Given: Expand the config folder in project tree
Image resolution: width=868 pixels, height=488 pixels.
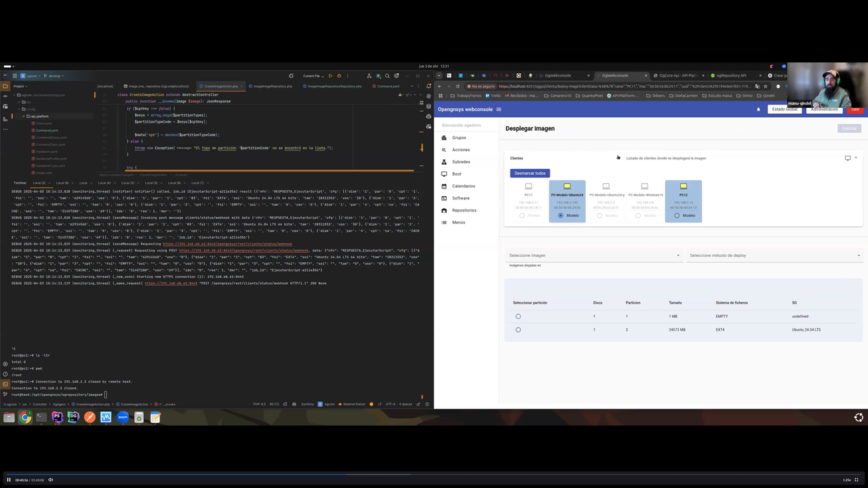Looking at the screenshot, I should [x=18, y=109].
